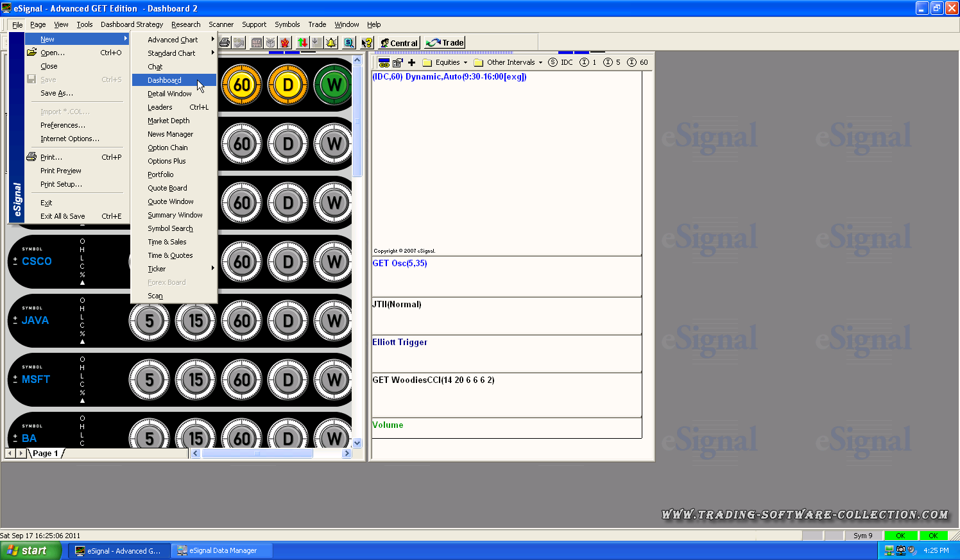Select Dashboard from the New submenu
The height and width of the screenshot is (560, 960).
[165, 80]
